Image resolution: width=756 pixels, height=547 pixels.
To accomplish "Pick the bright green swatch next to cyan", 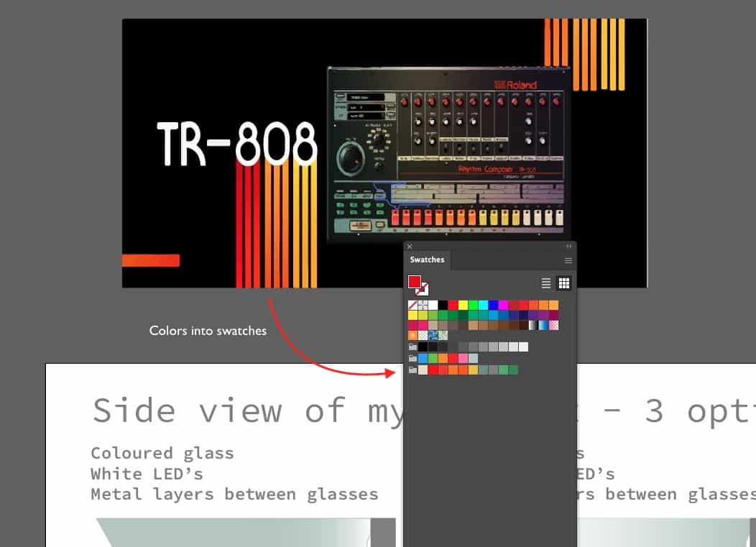I will pyautogui.click(x=474, y=305).
